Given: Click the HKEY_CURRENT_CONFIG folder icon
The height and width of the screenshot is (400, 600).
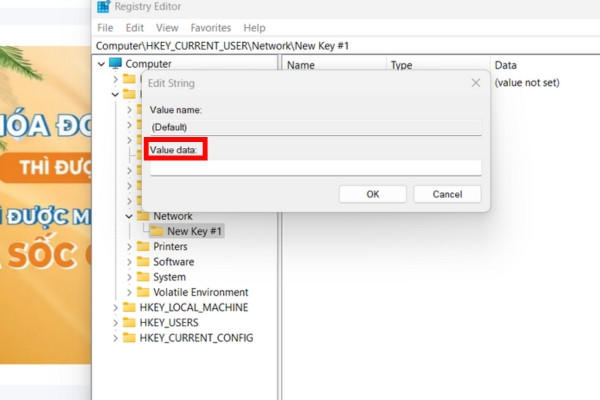Looking at the screenshot, I should tap(129, 338).
